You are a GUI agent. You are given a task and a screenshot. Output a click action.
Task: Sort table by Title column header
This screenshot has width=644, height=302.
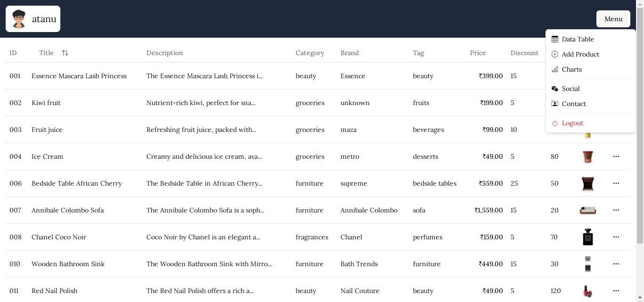(54, 53)
